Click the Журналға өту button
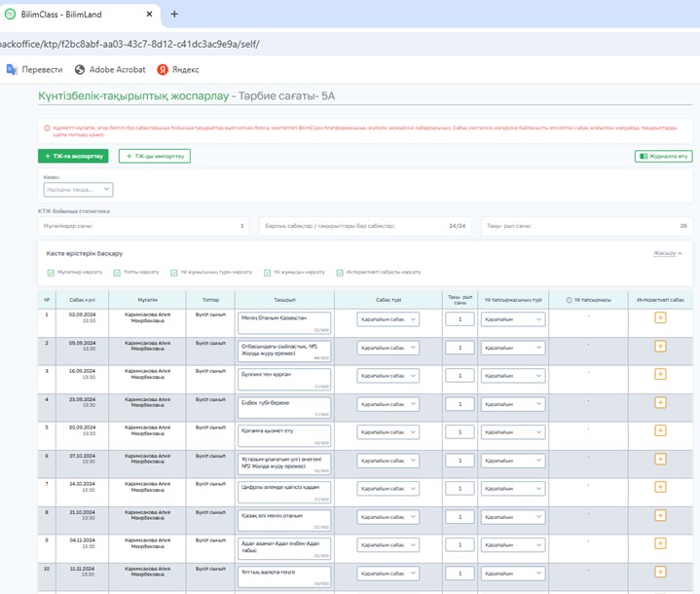700x594 pixels. pos(663,156)
